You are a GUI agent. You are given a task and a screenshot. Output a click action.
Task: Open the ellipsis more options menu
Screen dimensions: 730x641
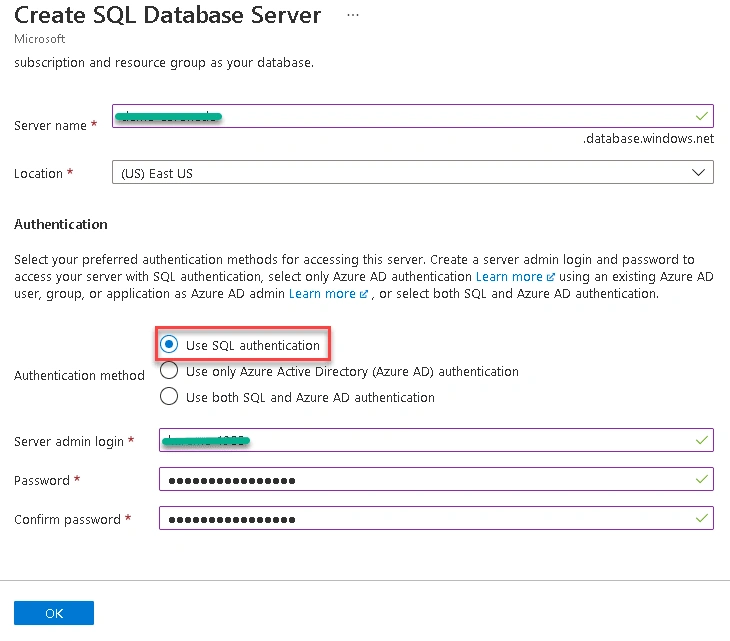353,15
